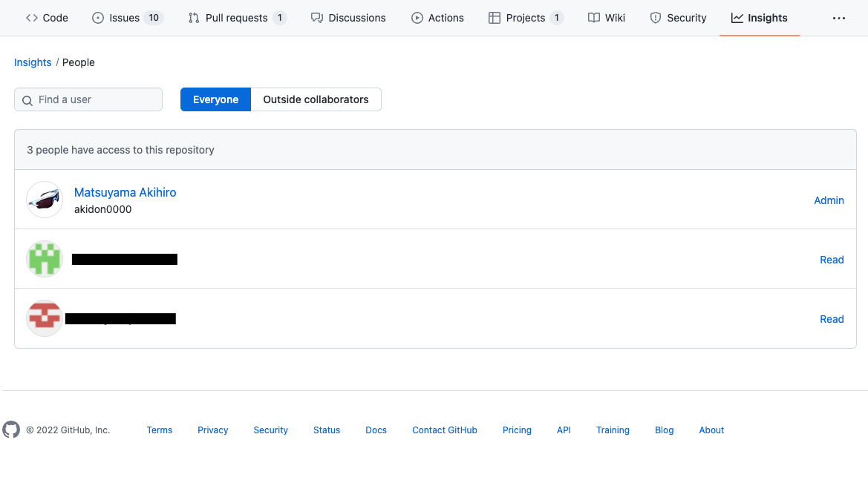Open the footer Security link
The width and height of the screenshot is (868, 483).
click(271, 430)
